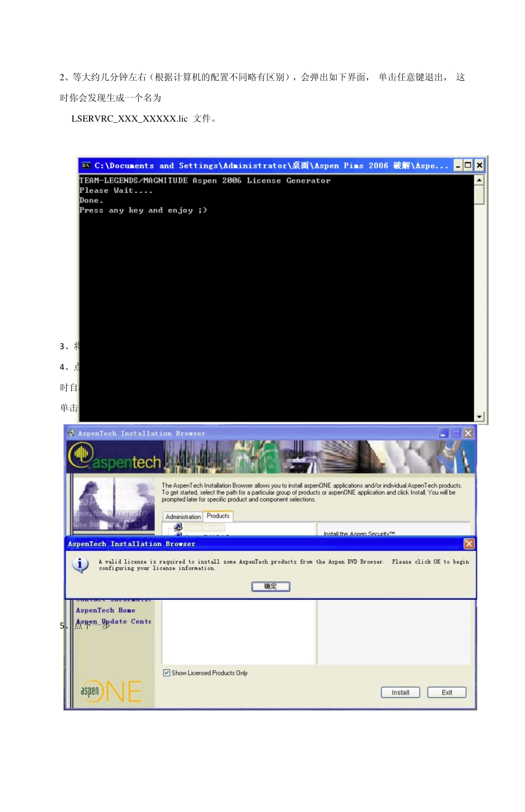Switch to the Administration tab
Image resolution: width=525 pixels, height=812 pixels.
[x=183, y=517]
